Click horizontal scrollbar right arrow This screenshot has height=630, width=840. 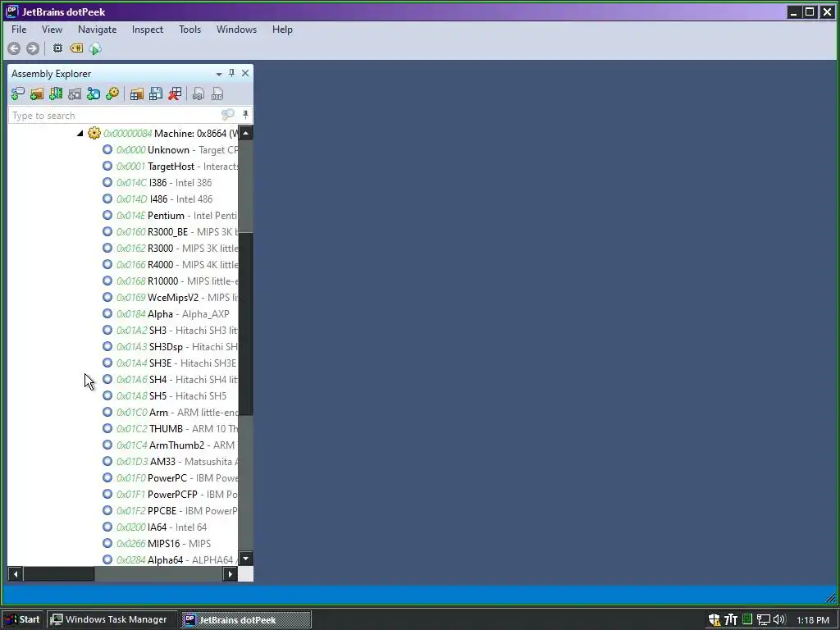231,573
